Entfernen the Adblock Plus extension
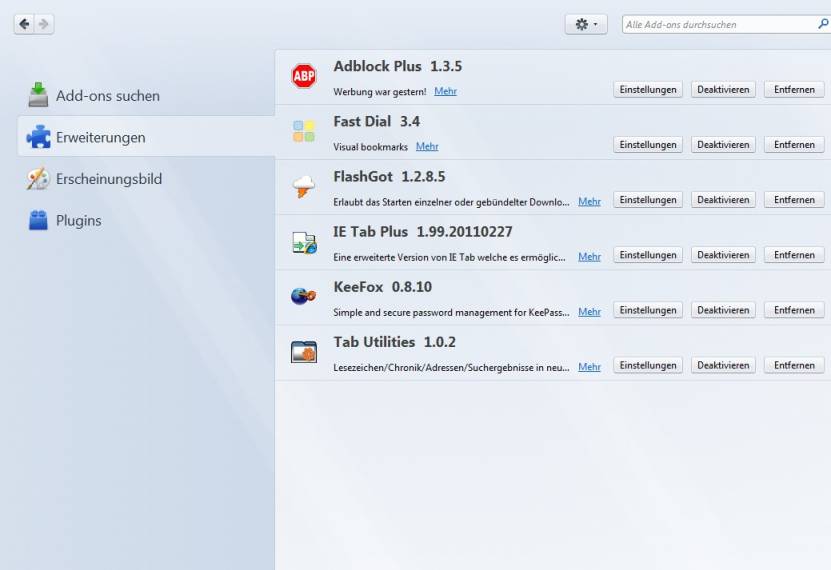 (x=794, y=90)
